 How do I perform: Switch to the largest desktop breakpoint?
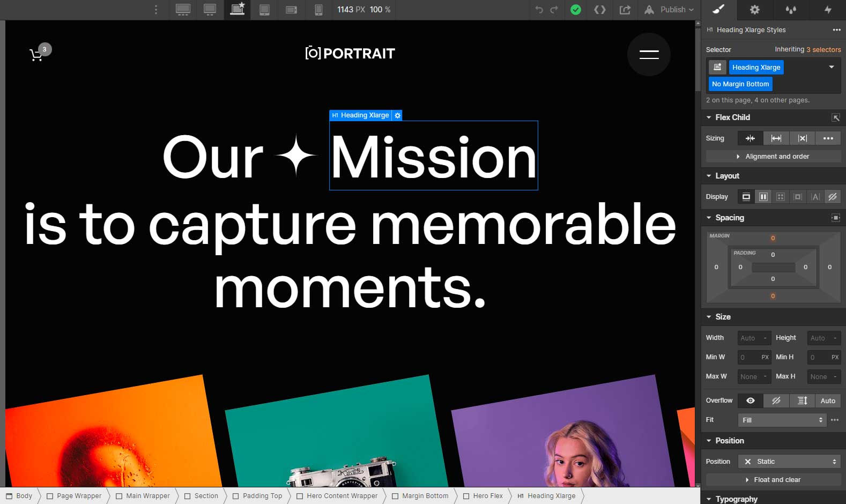pos(183,10)
